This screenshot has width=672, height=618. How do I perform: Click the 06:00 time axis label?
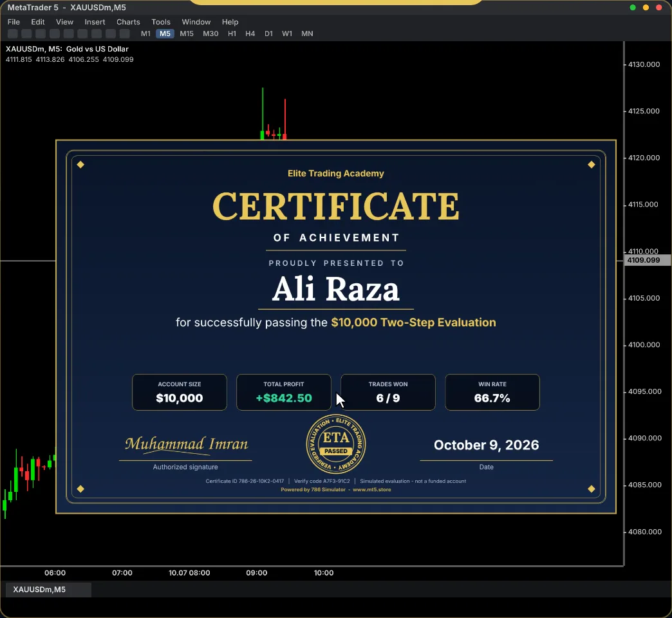[55, 572]
